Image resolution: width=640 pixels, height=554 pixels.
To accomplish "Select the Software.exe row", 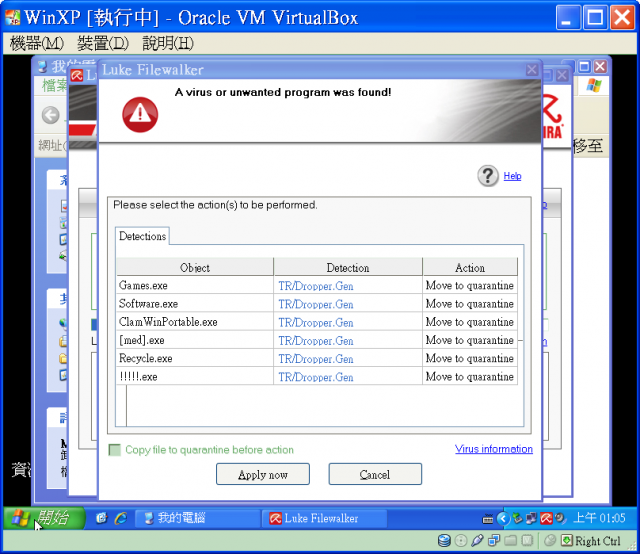I will pos(317,304).
